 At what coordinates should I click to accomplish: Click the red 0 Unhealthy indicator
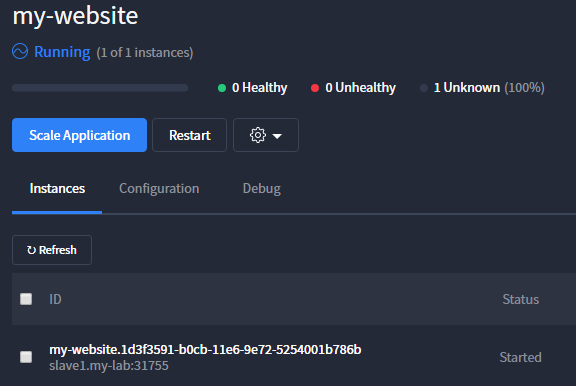(353, 88)
